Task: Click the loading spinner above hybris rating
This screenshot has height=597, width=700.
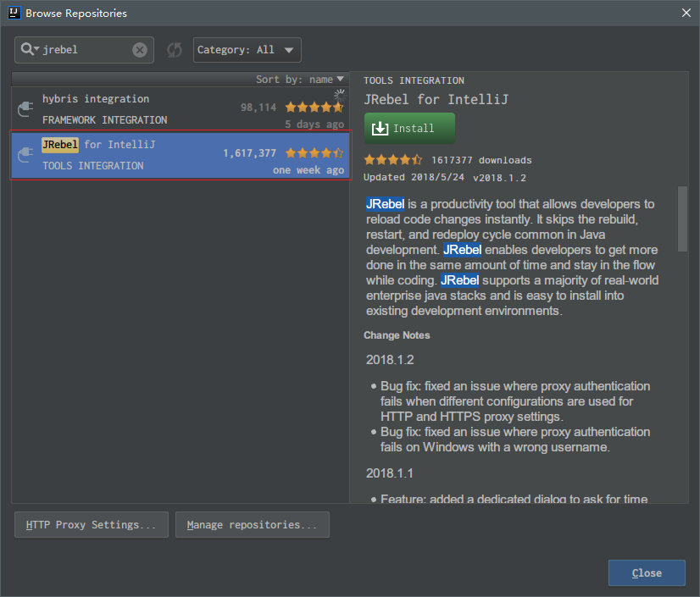Action: [x=340, y=95]
